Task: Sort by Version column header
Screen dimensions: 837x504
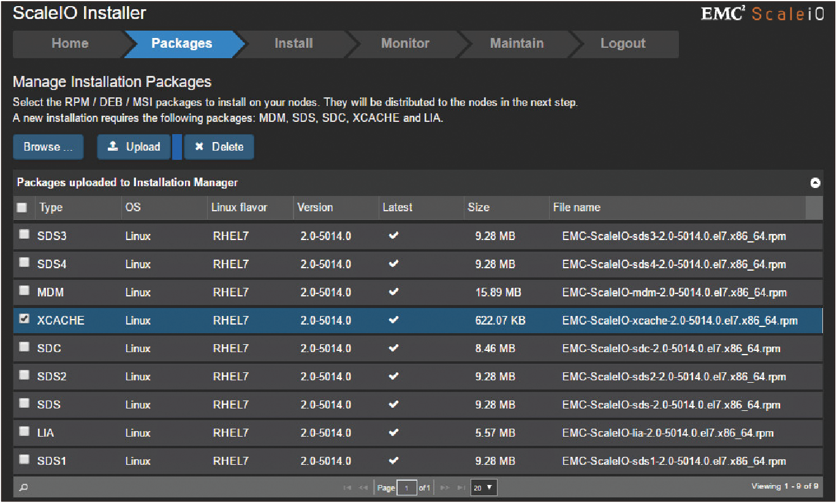Action: click(x=336, y=208)
